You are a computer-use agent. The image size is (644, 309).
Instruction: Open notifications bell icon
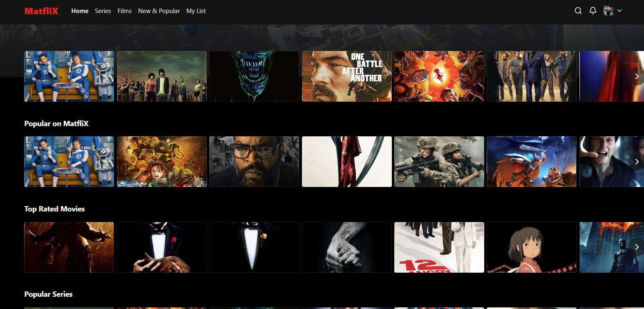click(593, 11)
